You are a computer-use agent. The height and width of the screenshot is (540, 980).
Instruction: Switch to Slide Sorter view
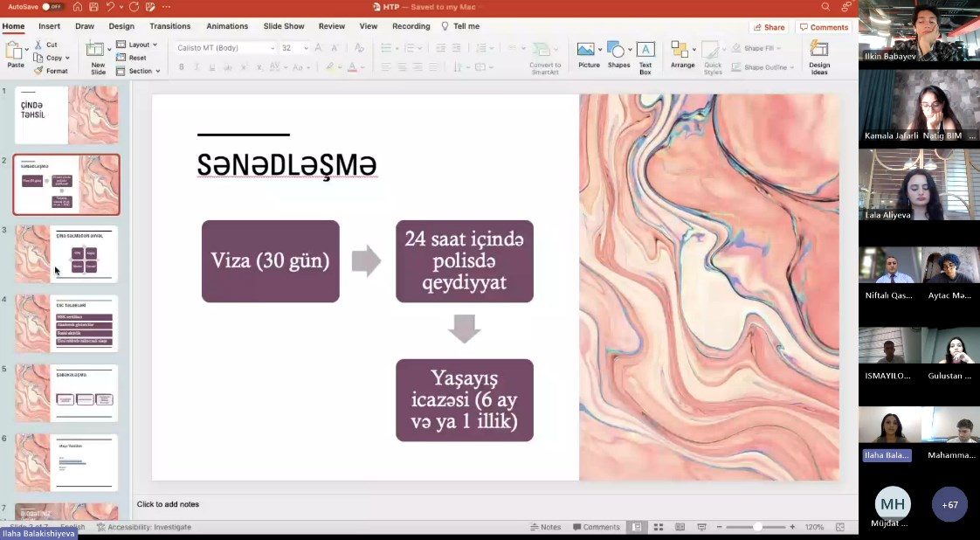point(658,527)
